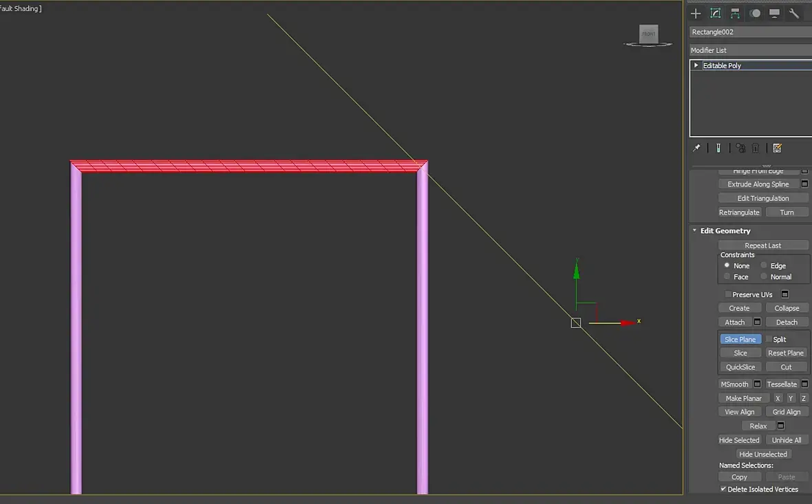Click the viewport shading label menu
This screenshot has width=812, height=504.
click(20, 8)
